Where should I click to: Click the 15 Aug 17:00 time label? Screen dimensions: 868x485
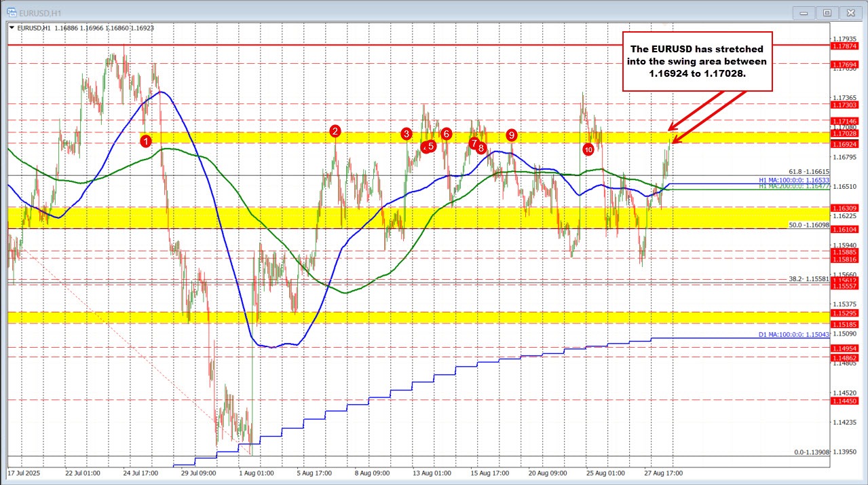(x=491, y=472)
